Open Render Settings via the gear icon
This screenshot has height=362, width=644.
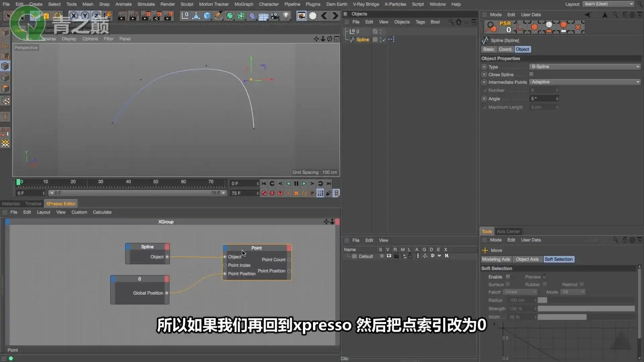(313, 16)
